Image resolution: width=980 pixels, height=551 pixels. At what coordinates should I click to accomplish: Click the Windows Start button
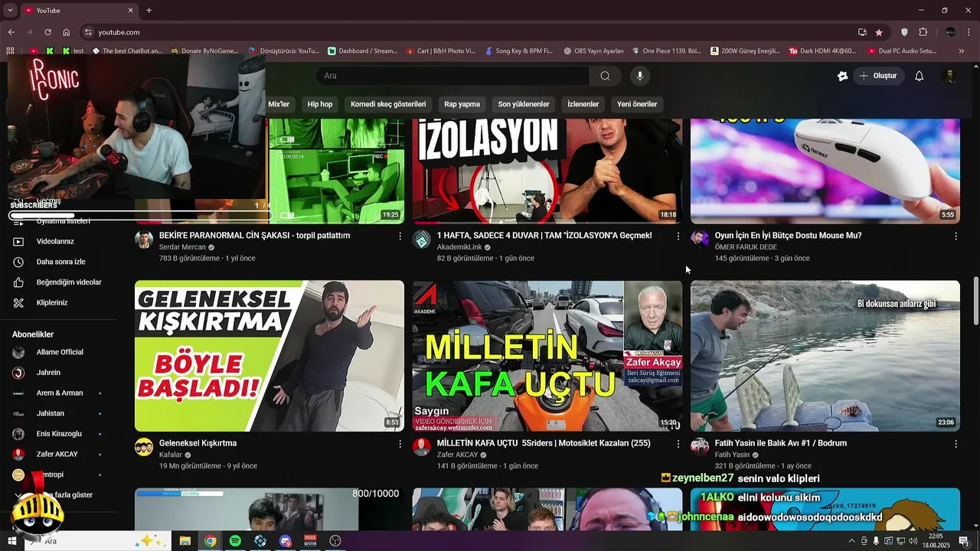click(12, 541)
